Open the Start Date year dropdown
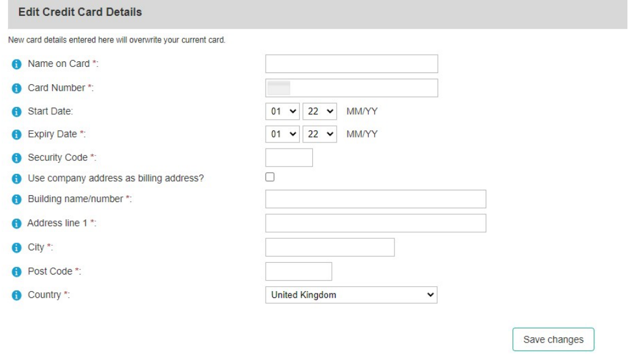Screen dimensions: 644x358 tap(320, 111)
